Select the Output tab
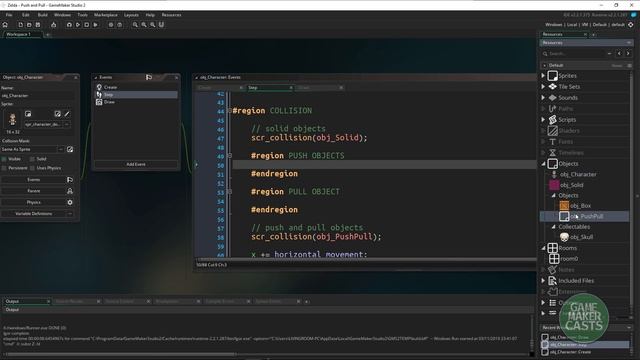This screenshot has height=360, width=640. click(x=27, y=301)
